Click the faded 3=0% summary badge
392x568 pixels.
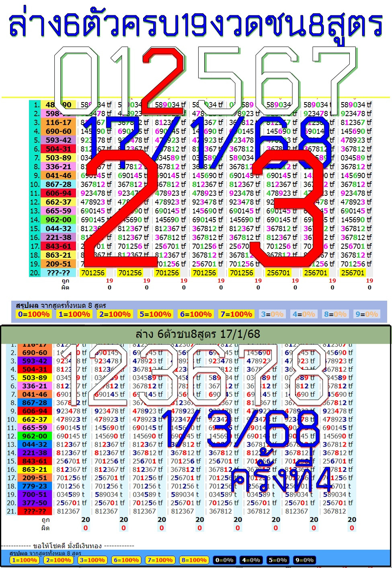point(272,314)
